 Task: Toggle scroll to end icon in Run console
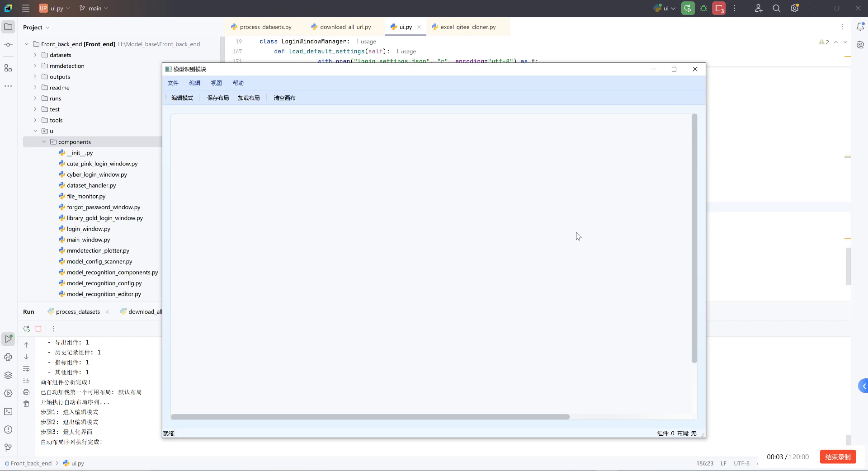tap(26, 380)
